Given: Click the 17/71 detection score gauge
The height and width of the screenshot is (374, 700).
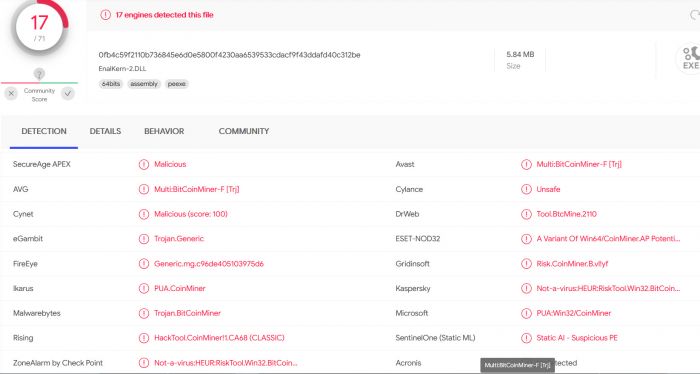Looking at the screenshot, I should (39, 28).
